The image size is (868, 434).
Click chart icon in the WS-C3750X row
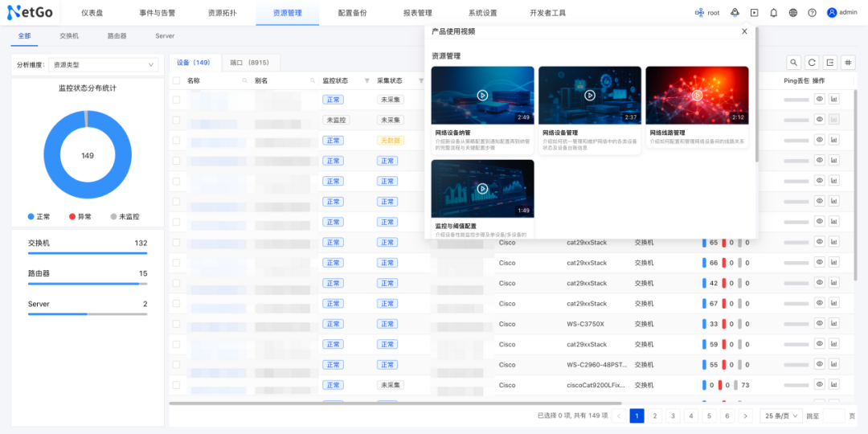pyautogui.click(x=833, y=323)
